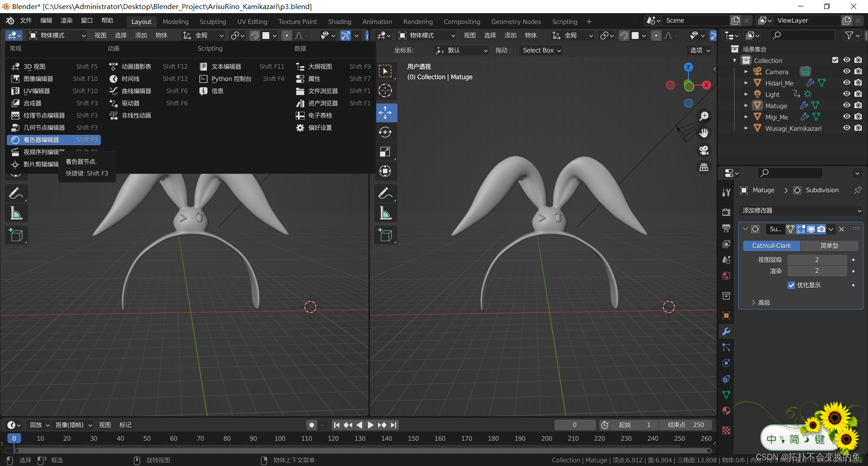Image resolution: width=868 pixels, height=466 pixels.
Task: Choose 着色器编辑器 shader editor entry
Action: [x=54, y=140]
